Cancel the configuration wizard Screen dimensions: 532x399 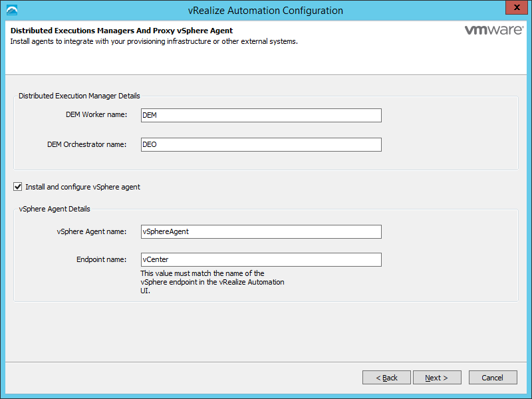493,378
